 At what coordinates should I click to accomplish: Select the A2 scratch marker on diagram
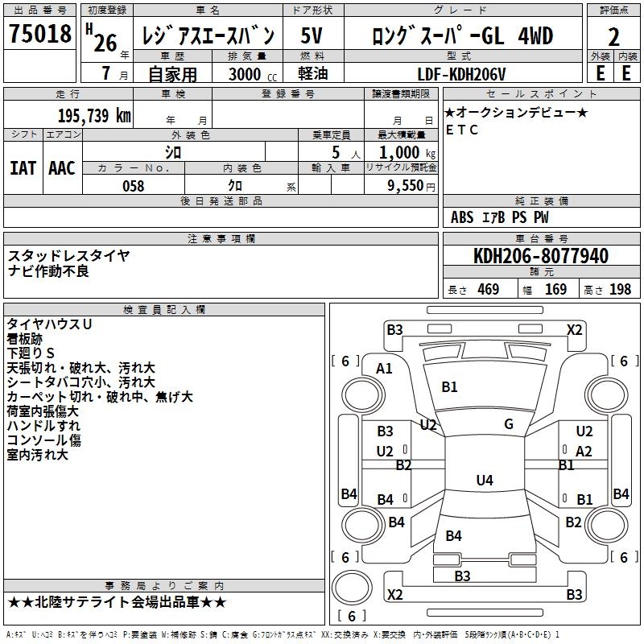584,452
